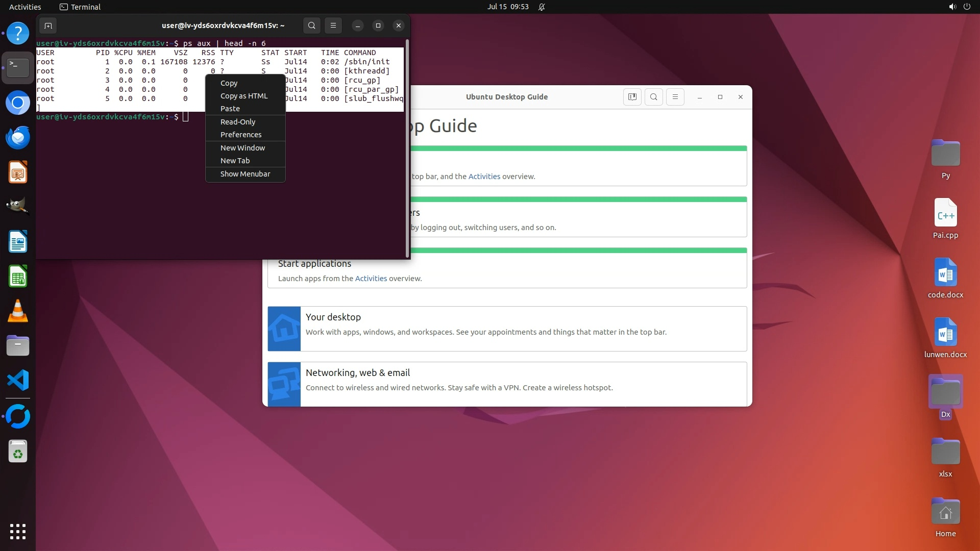This screenshot has width=980, height=551.
Task: Launch VLC media player from the dock
Action: pyautogui.click(x=18, y=311)
